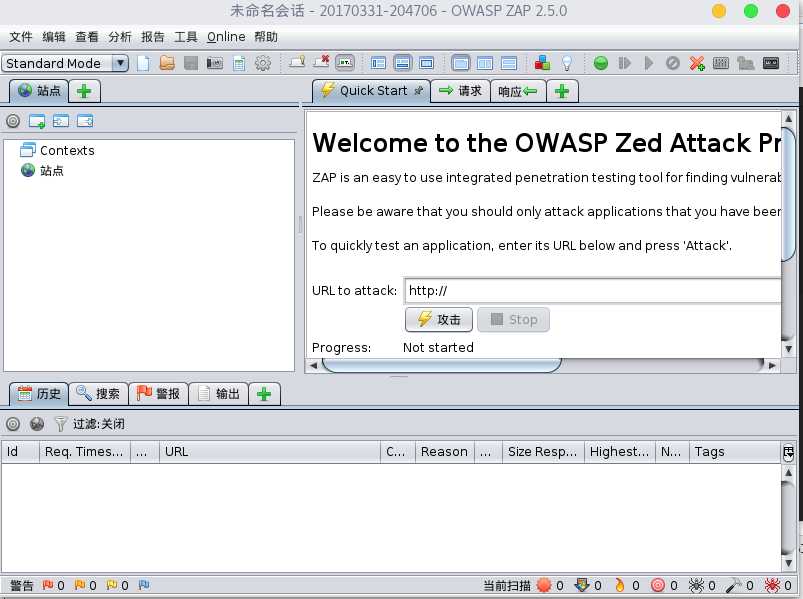Screen dimensions: 803x599
Task: Open the 帮助 menu
Action: pyautogui.click(x=266, y=37)
